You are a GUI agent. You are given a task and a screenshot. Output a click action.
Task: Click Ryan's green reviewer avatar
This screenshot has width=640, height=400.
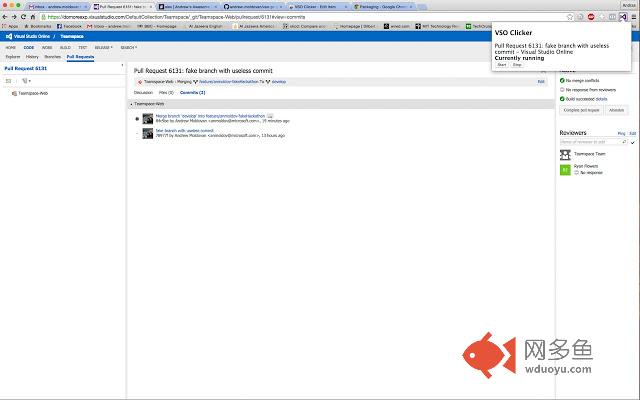point(565,169)
